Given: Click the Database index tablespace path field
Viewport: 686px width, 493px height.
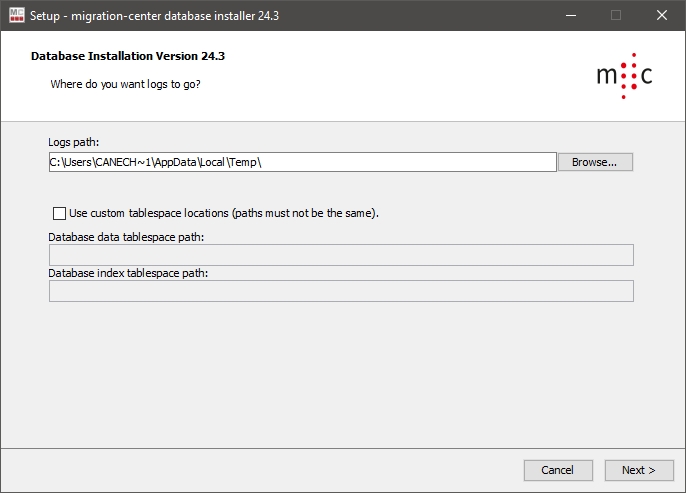Looking at the screenshot, I should pos(341,291).
